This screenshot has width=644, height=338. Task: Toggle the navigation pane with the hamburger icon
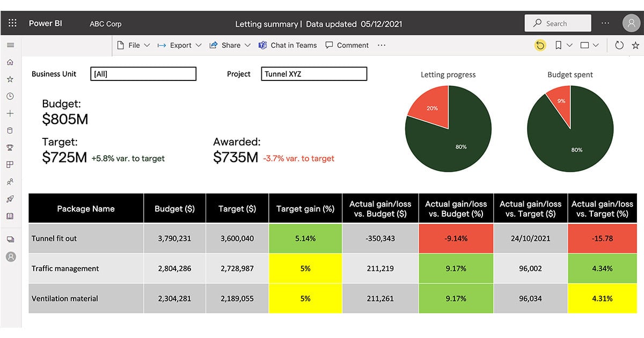(x=10, y=45)
